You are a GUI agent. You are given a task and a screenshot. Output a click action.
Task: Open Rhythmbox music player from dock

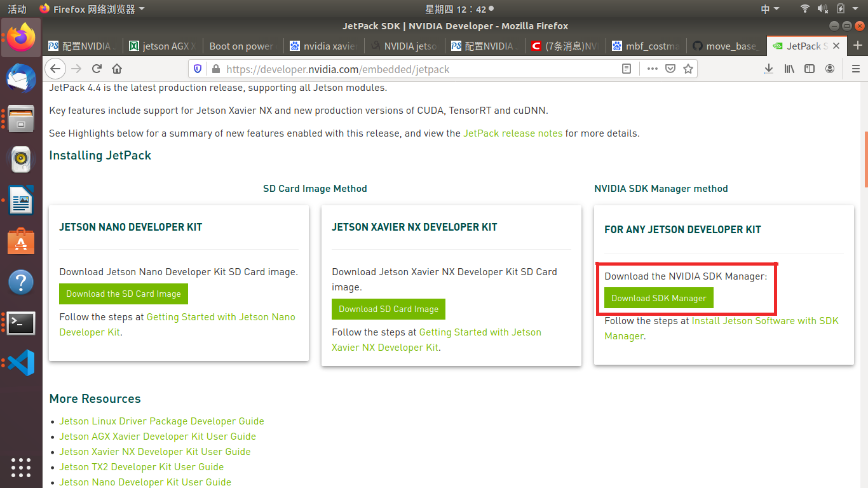(x=21, y=159)
